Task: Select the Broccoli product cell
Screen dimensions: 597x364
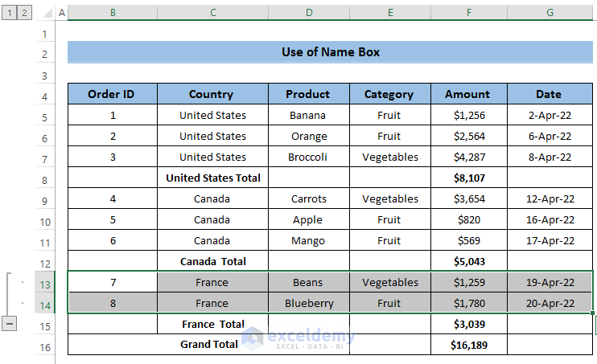Action: click(x=308, y=157)
